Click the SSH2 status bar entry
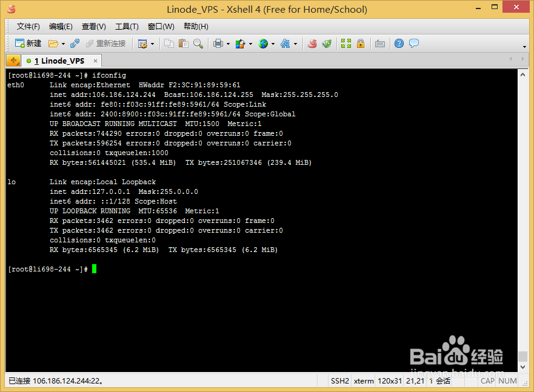The width and height of the screenshot is (534, 392). coord(340,380)
